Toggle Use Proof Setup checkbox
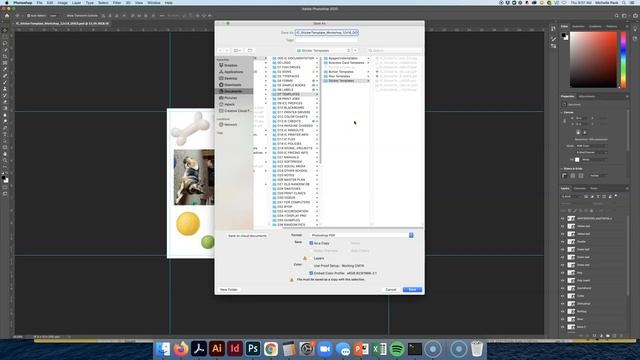 coord(311,266)
